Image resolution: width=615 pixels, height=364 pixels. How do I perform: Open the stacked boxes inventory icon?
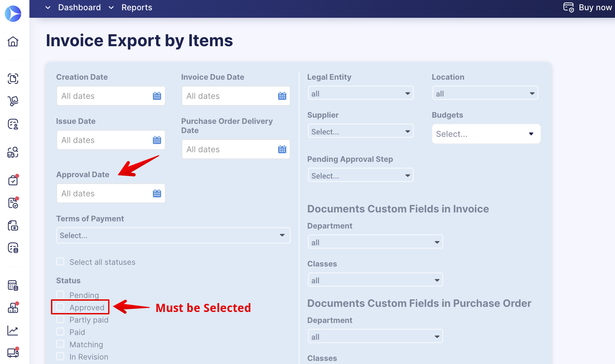click(x=13, y=308)
